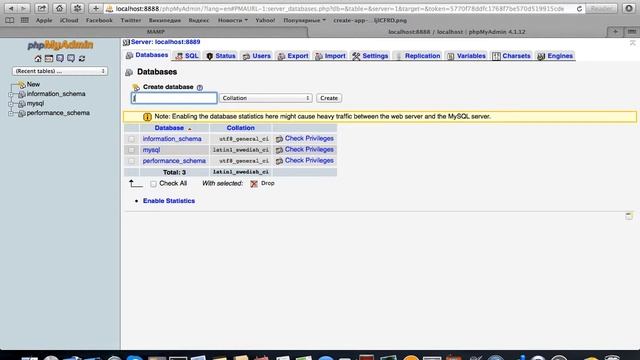Tick the information_schema row checkbox

(131, 139)
